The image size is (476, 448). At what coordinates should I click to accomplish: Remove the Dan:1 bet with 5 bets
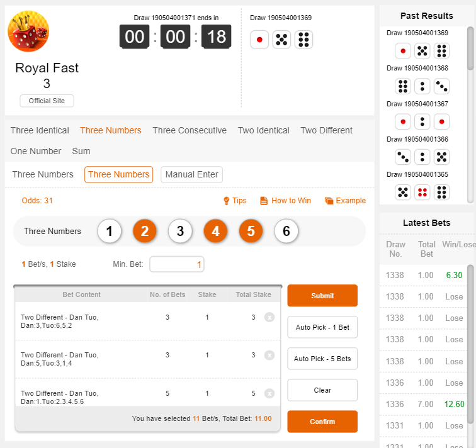click(269, 393)
